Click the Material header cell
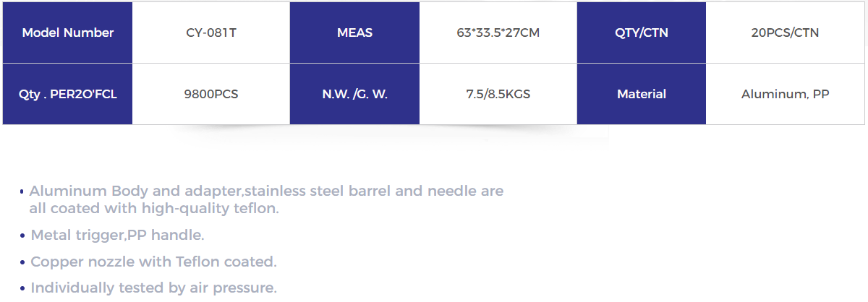Screen dimensions: 868x302 (642, 94)
